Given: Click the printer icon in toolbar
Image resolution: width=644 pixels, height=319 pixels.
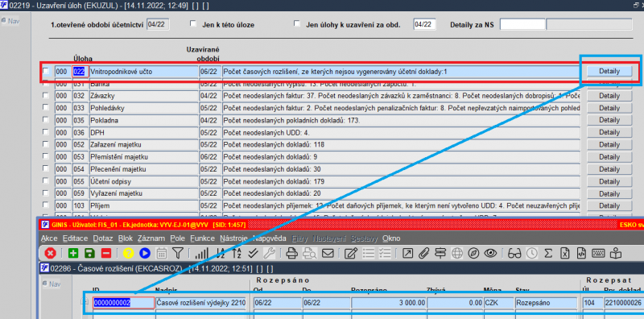Looking at the screenshot, I should [291, 253].
